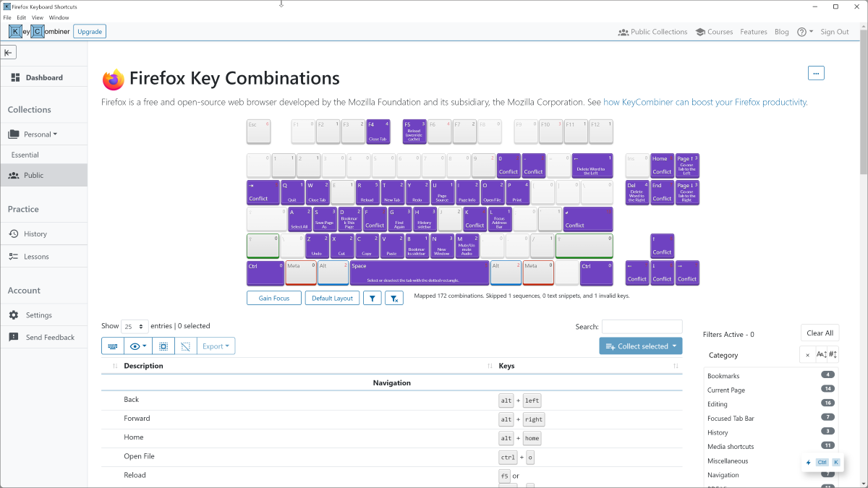868x488 pixels.
Task: Open the File menu
Action: coord(7,17)
